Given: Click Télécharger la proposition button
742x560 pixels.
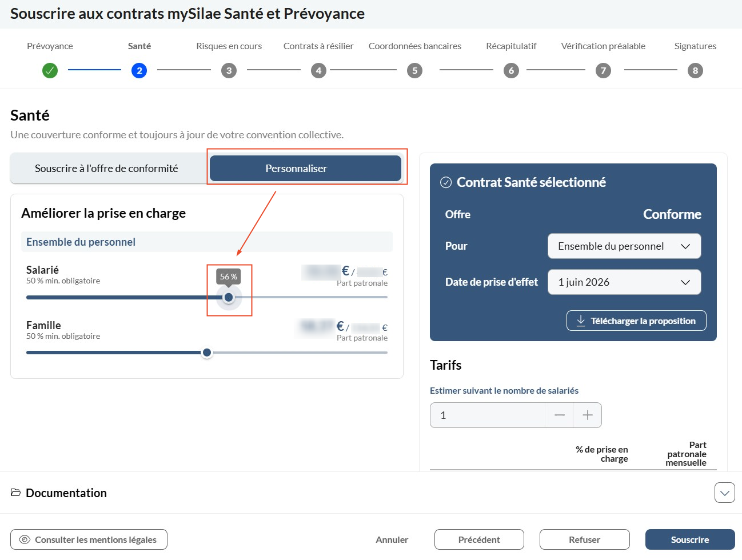Looking at the screenshot, I should point(636,321).
